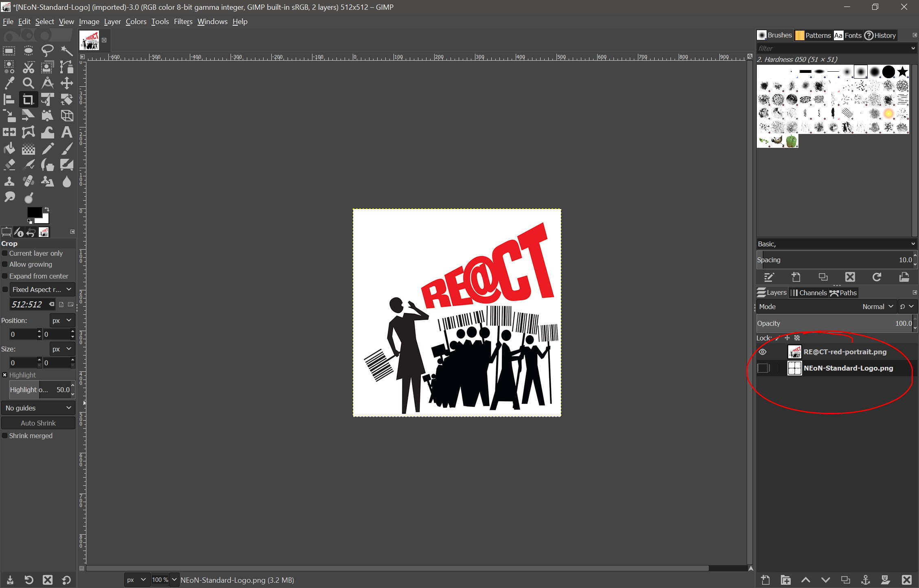Switch to the Paths tab
The height and width of the screenshot is (588, 919).
pos(844,293)
